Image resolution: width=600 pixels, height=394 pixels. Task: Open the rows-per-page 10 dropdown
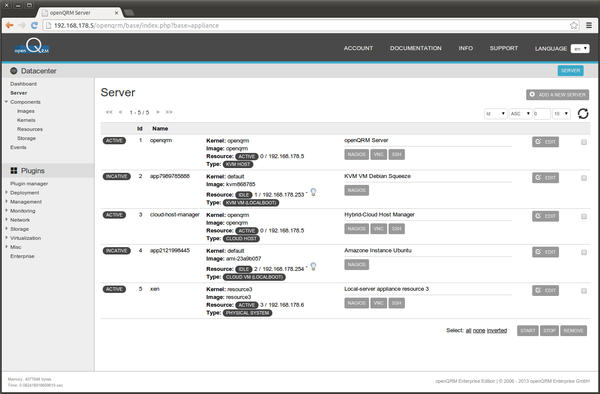561,114
